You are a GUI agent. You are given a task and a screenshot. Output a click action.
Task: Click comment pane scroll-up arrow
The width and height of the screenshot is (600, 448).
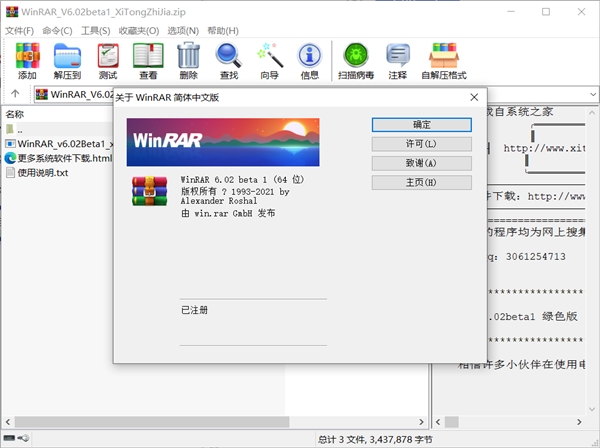(592, 113)
